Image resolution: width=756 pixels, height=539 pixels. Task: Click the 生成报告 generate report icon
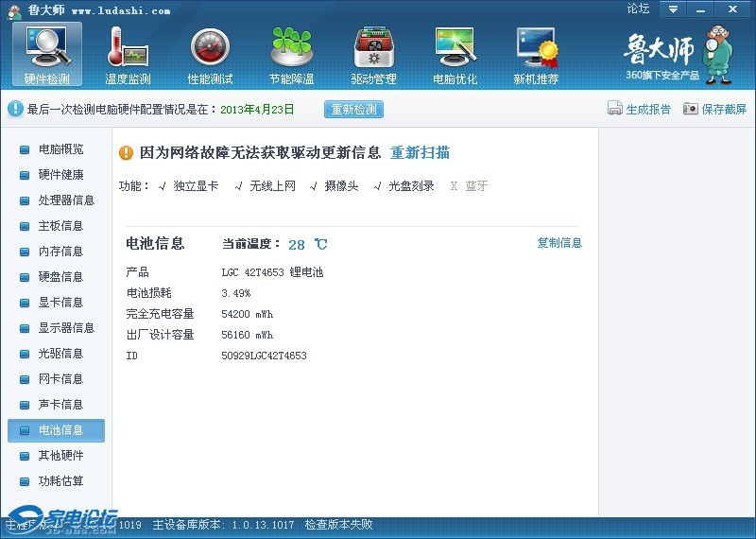tap(615, 109)
